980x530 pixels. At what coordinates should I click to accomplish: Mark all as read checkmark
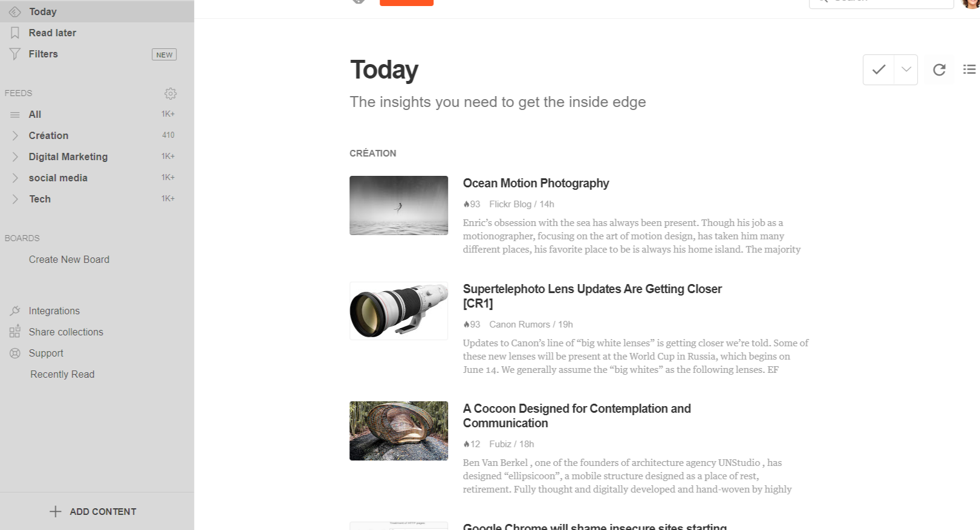point(878,69)
